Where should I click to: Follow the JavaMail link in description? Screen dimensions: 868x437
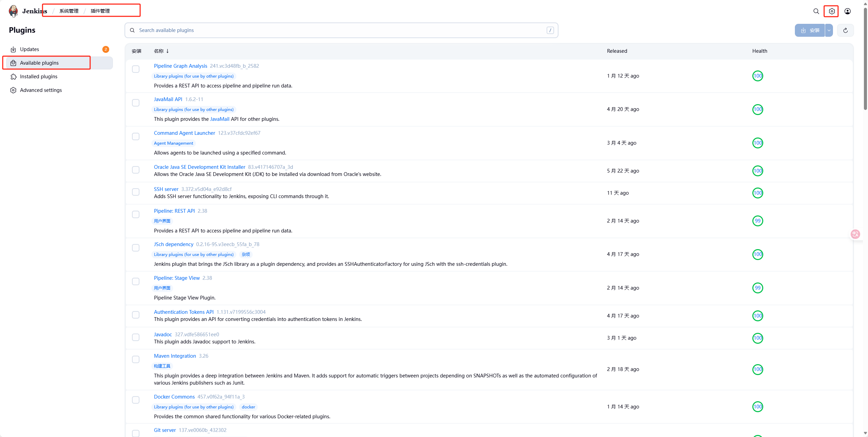220,119
